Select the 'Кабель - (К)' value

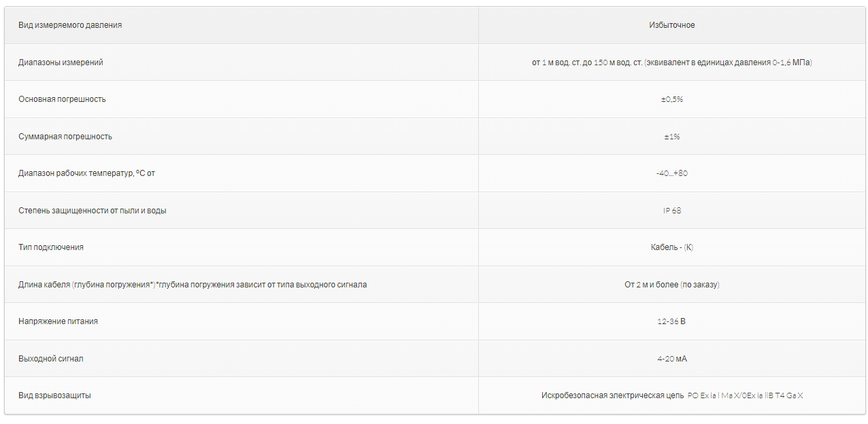pos(671,247)
